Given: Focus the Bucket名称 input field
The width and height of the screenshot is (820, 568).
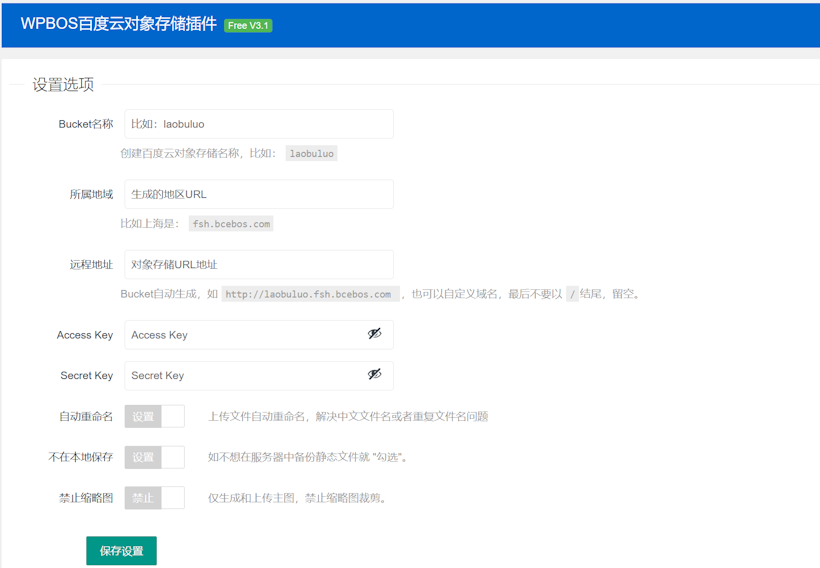Looking at the screenshot, I should click(258, 124).
